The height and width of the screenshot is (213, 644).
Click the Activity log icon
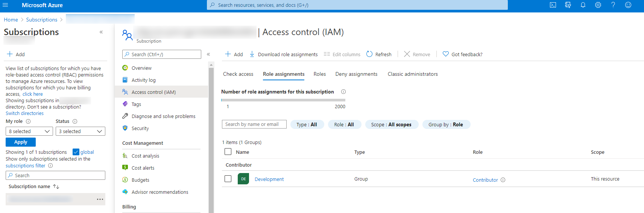click(x=125, y=80)
